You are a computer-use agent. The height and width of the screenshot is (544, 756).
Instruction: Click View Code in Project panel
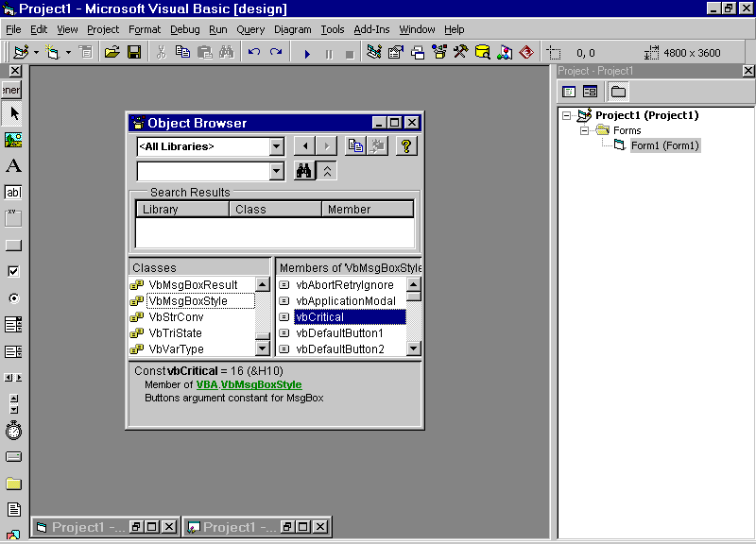click(569, 92)
